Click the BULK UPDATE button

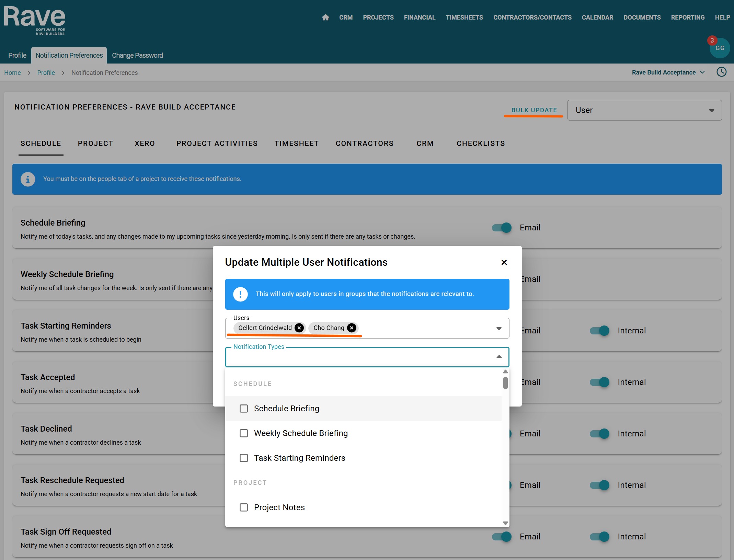click(x=534, y=110)
